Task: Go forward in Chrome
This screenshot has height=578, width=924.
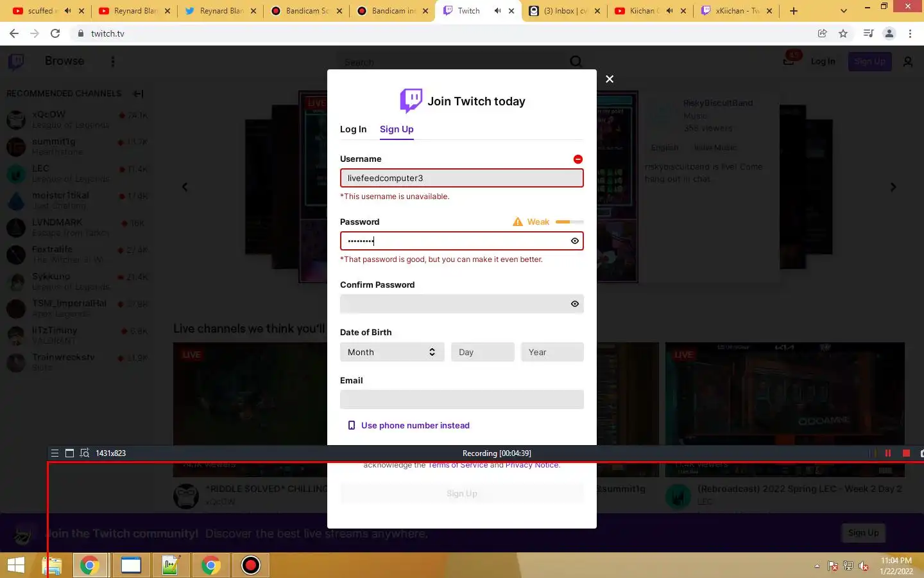Action: click(x=35, y=33)
